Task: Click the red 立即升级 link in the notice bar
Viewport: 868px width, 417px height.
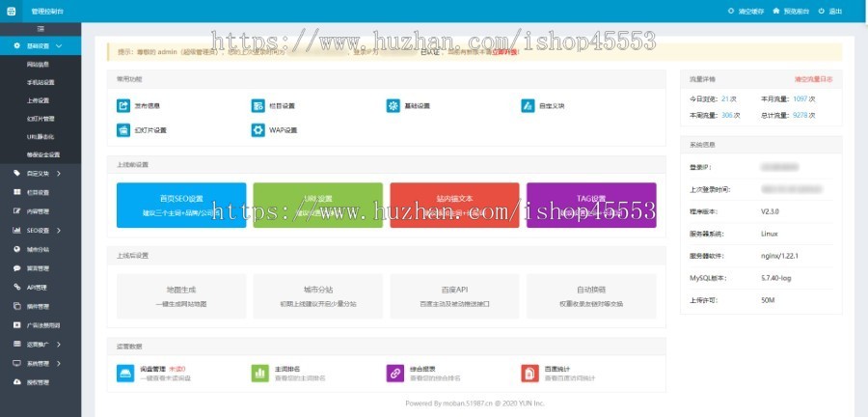Action: pos(505,52)
